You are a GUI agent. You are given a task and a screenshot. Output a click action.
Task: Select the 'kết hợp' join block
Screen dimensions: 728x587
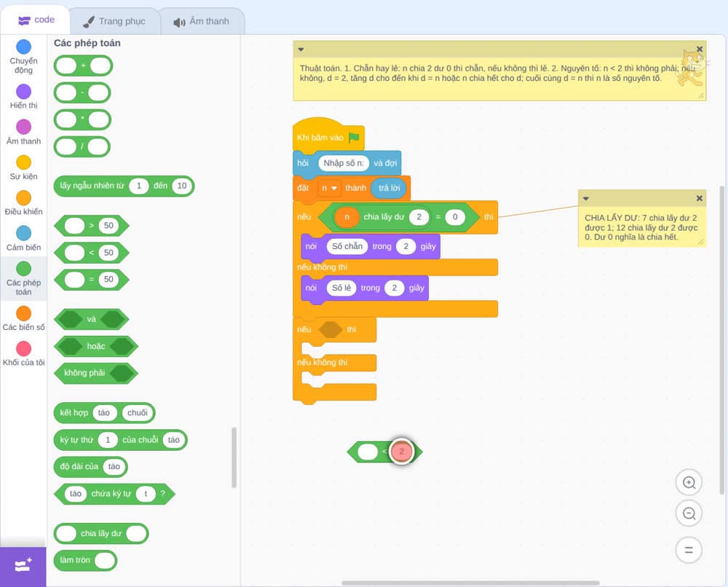[x=104, y=413]
